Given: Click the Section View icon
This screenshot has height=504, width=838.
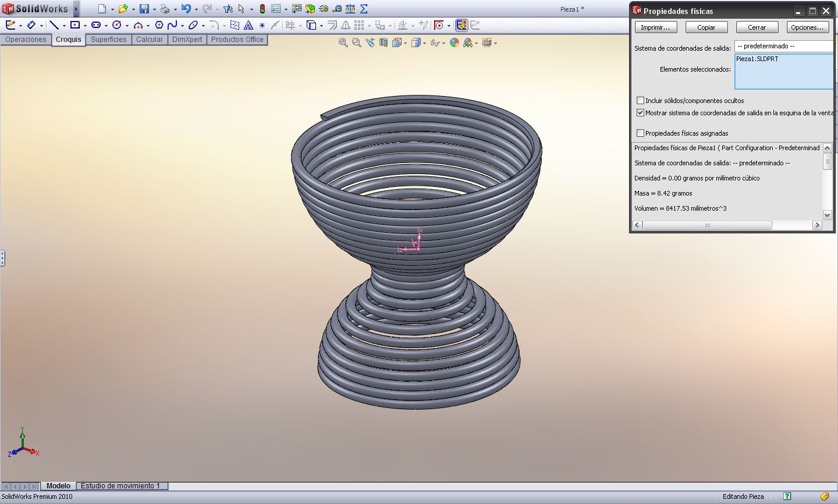Looking at the screenshot, I should [x=384, y=42].
